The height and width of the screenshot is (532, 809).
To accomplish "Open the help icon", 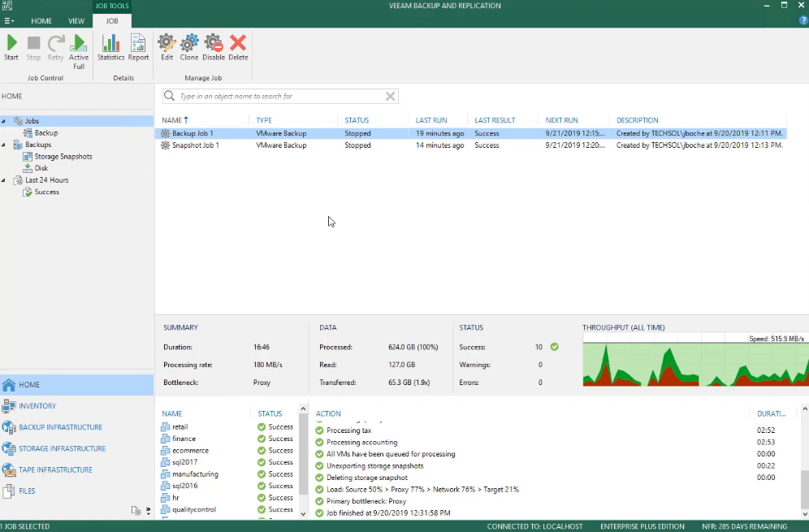I will coord(803,21).
